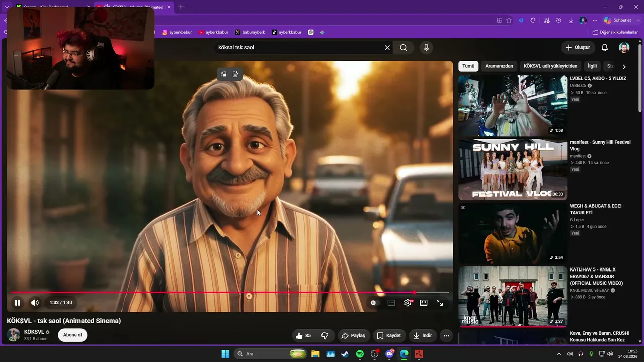This screenshot has width=644, height=362.
Task: Open the manifest channel name
Action: coord(578,156)
